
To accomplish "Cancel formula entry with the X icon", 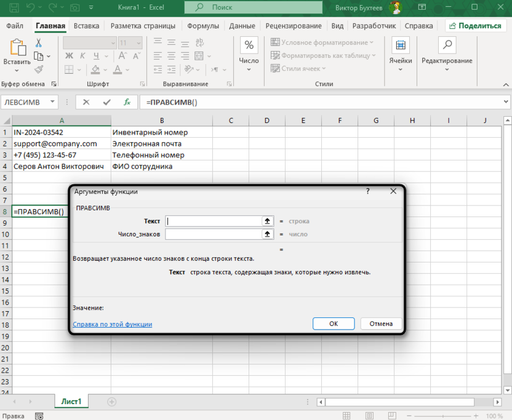I will (86, 102).
